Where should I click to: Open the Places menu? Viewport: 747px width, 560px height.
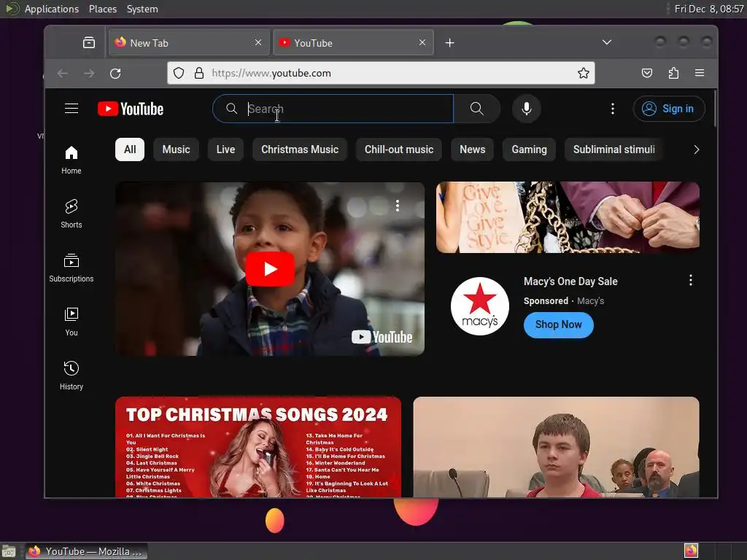pyautogui.click(x=103, y=9)
